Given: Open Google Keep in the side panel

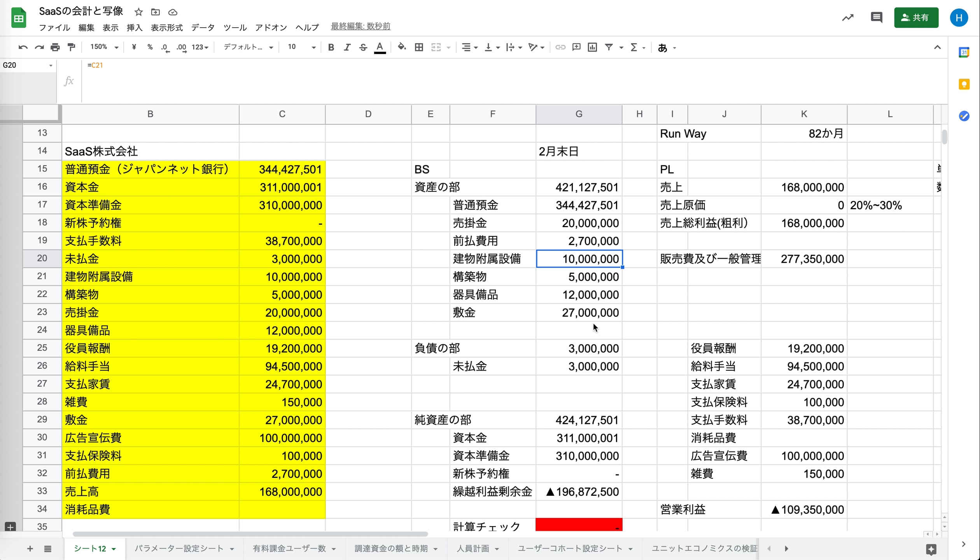Looking at the screenshot, I should [x=964, y=84].
